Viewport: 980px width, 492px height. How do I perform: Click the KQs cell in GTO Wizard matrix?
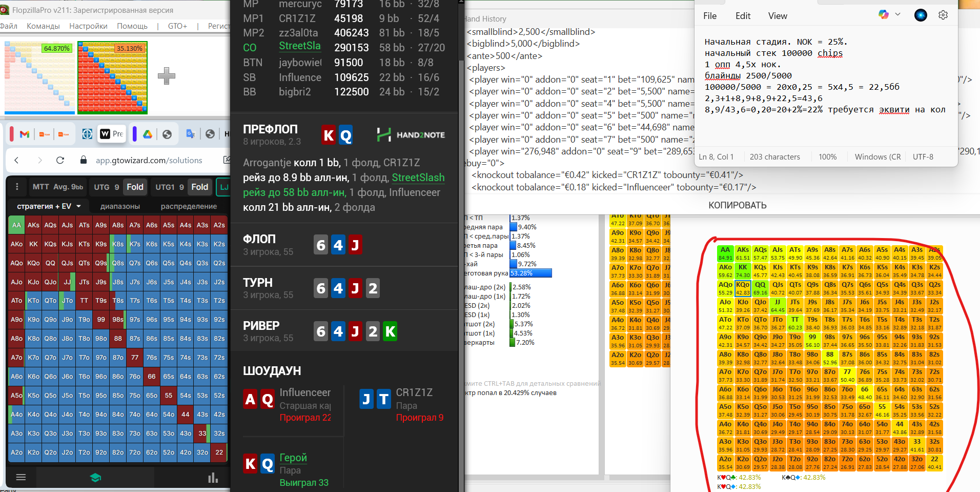click(x=50, y=244)
